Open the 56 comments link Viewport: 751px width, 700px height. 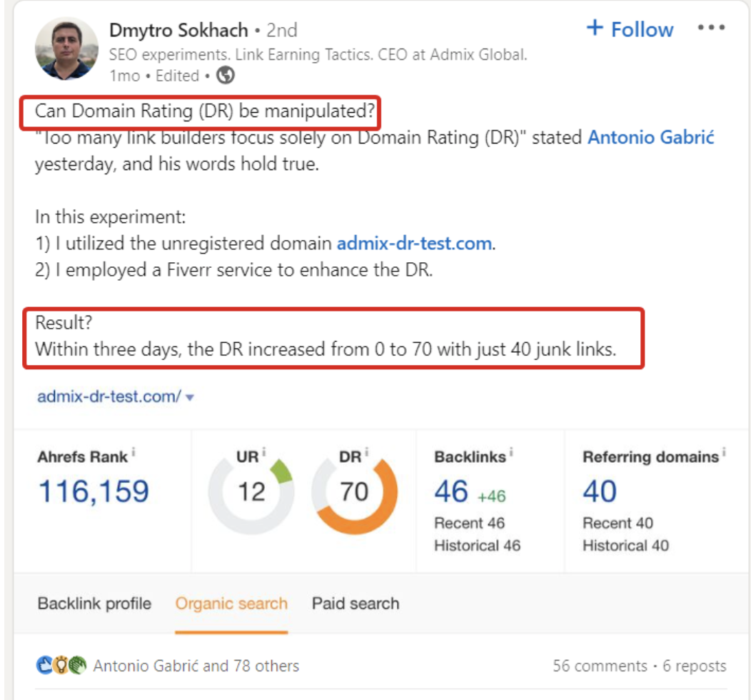(600, 666)
